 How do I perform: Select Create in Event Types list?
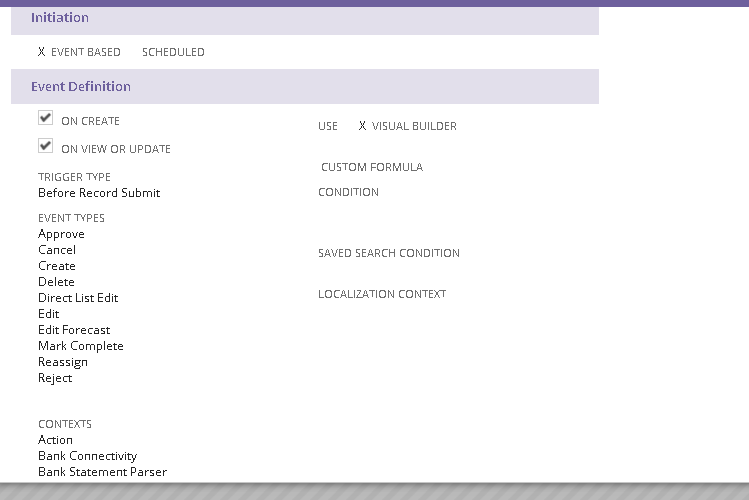[x=57, y=266]
